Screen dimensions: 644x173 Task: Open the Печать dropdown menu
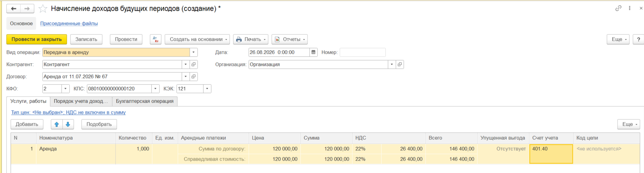click(x=251, y=39)
